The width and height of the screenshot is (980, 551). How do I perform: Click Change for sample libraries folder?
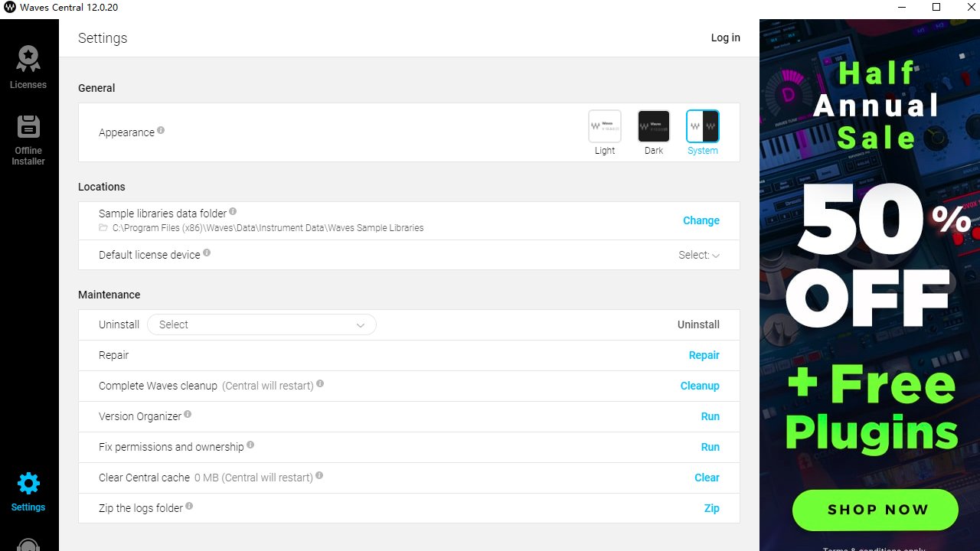click(701, 220)
